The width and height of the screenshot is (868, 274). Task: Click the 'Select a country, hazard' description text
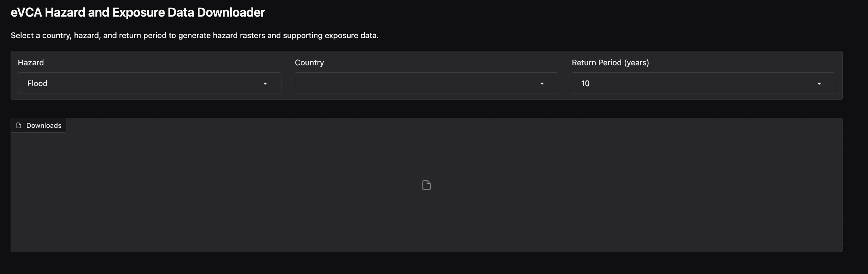click(x=195, y=35)
